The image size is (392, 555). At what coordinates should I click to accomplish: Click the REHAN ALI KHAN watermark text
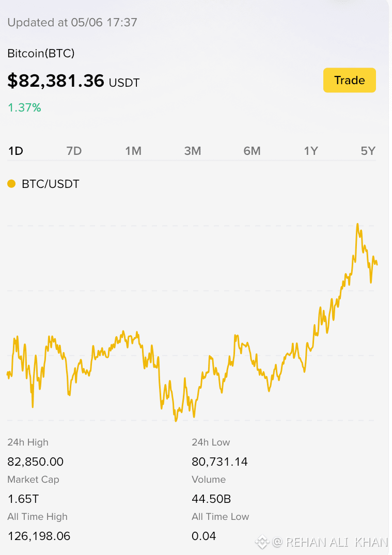337,542
